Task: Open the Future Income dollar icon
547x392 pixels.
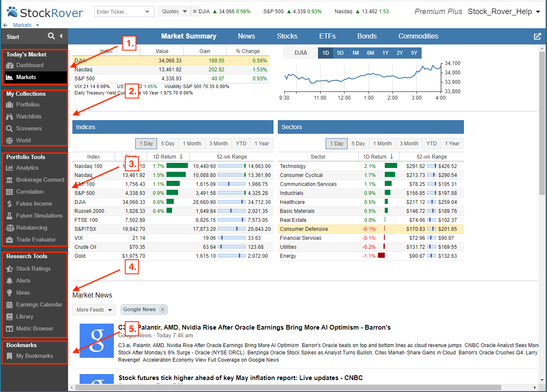Action: click(x=9, y=204)
